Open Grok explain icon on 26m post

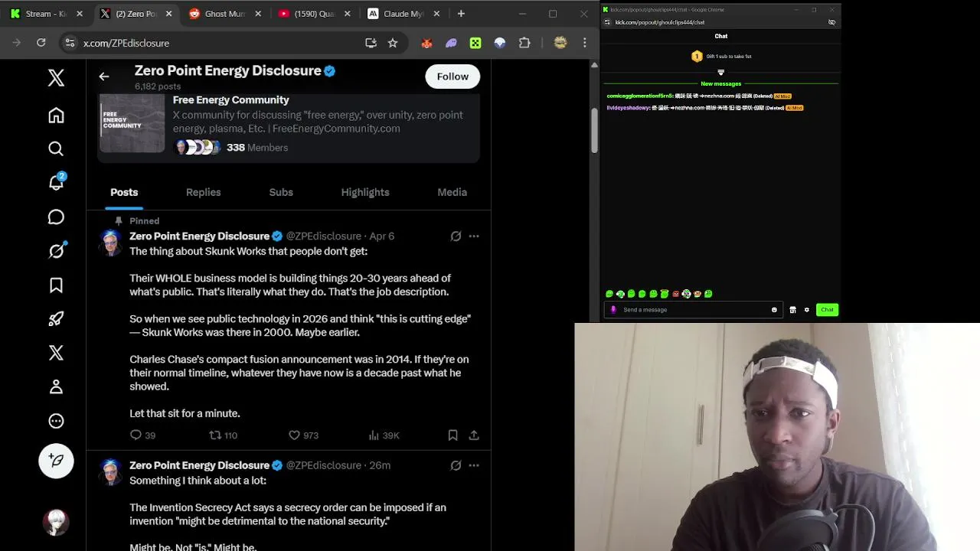[456, 465]
